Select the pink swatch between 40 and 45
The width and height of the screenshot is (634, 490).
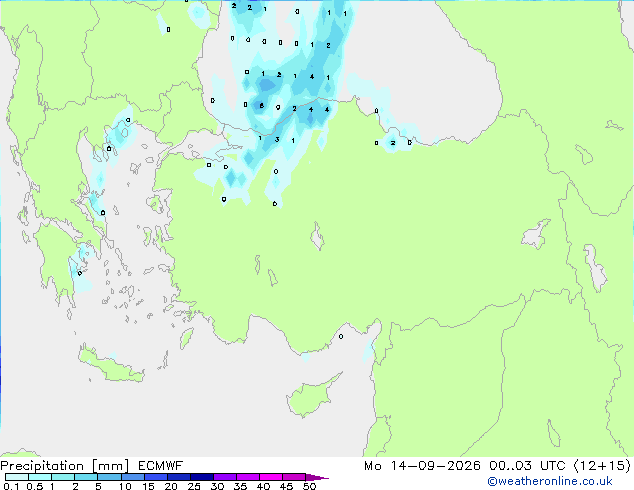[x=271, y=477]
